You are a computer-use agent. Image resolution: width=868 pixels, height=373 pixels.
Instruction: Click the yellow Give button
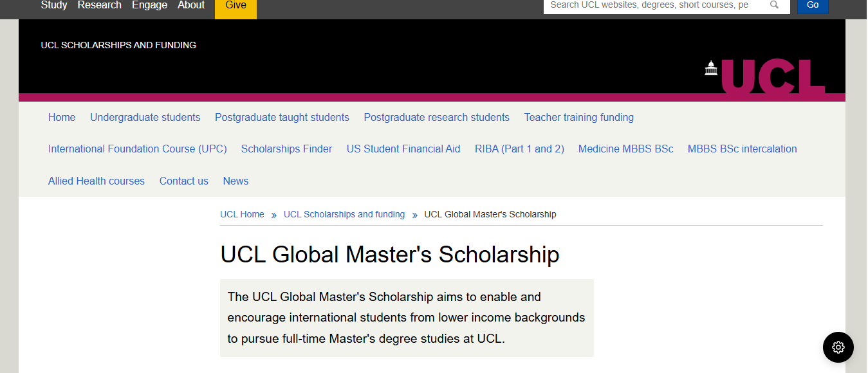tap(235, 5)
